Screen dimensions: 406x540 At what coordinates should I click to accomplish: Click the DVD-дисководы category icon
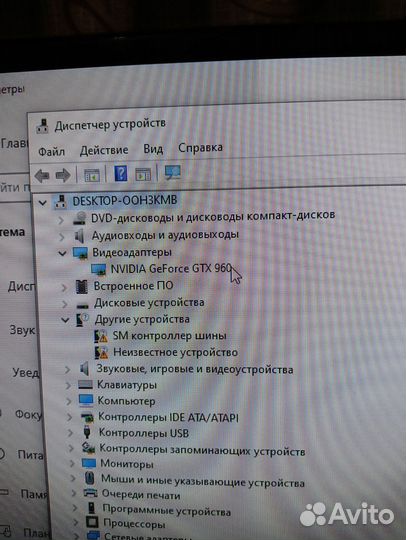point(80,219)
